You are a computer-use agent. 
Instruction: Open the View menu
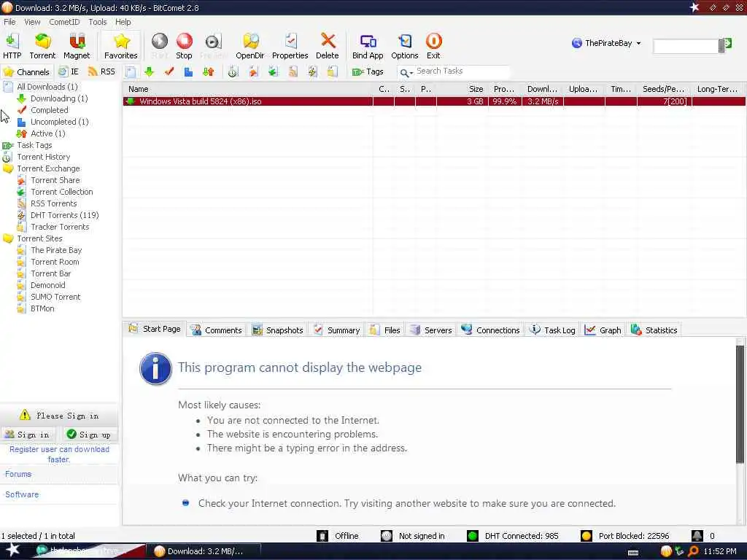coord(32,22)
